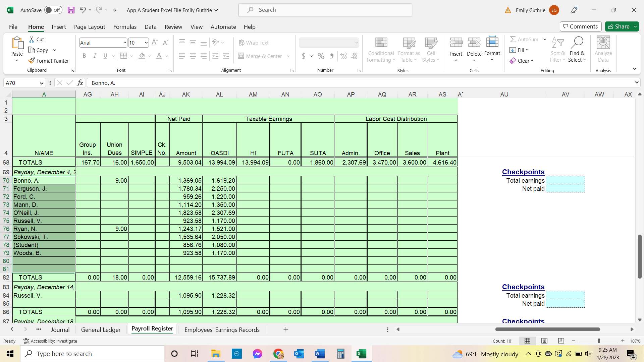The width and height of the screenshot is (644, 362).
Task: Toggle top vertical alignment
Action: tap(182, 43)
